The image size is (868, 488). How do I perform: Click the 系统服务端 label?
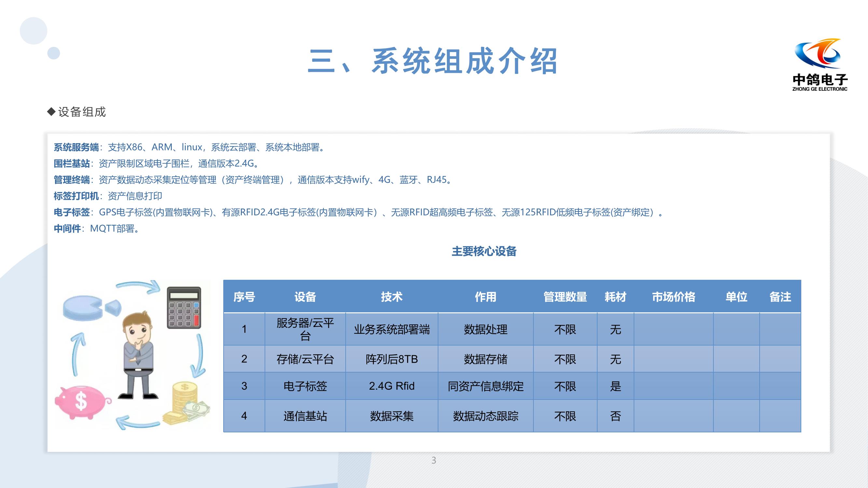[x=76, y=147]
